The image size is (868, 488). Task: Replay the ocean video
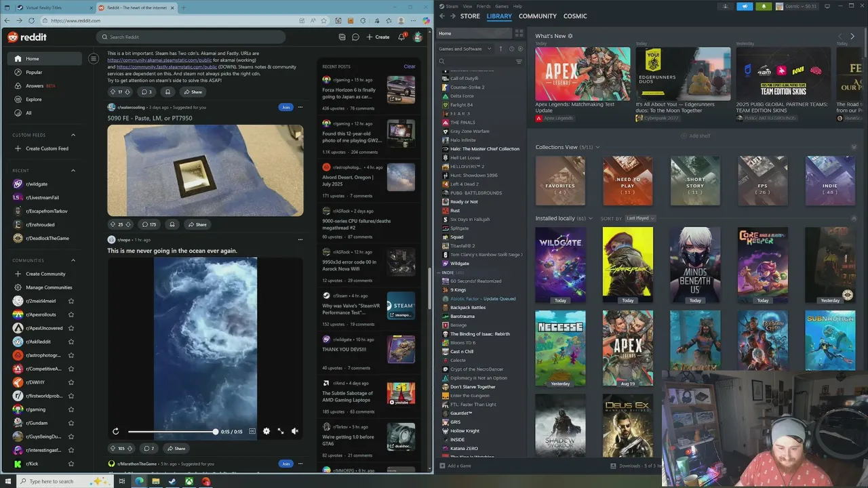pyautogui.click(x=115, y=431)
